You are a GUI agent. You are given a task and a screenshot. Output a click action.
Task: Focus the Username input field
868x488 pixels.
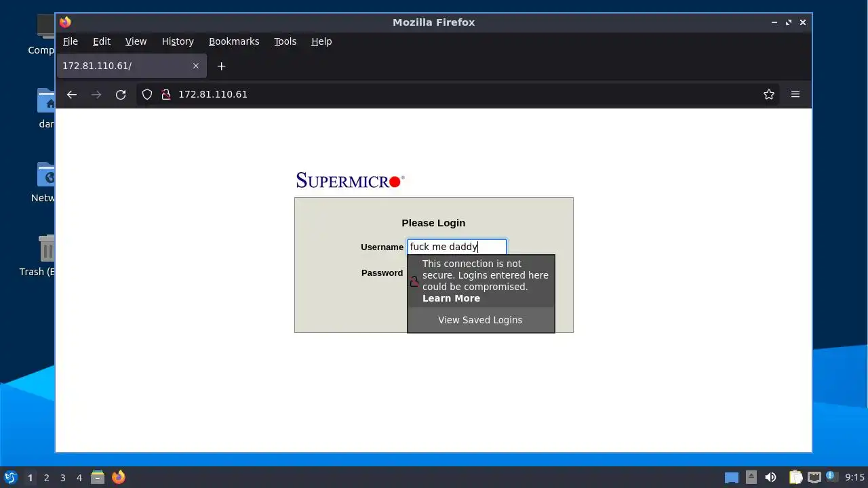(457, 247)
